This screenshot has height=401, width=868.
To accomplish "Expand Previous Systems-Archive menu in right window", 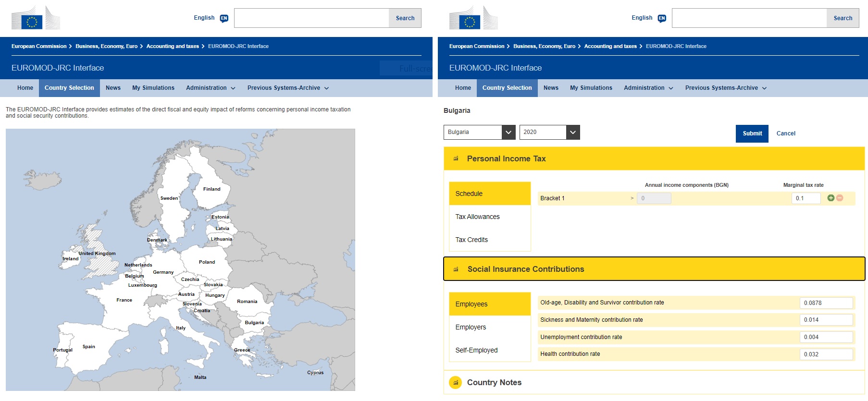I will 726,88.
